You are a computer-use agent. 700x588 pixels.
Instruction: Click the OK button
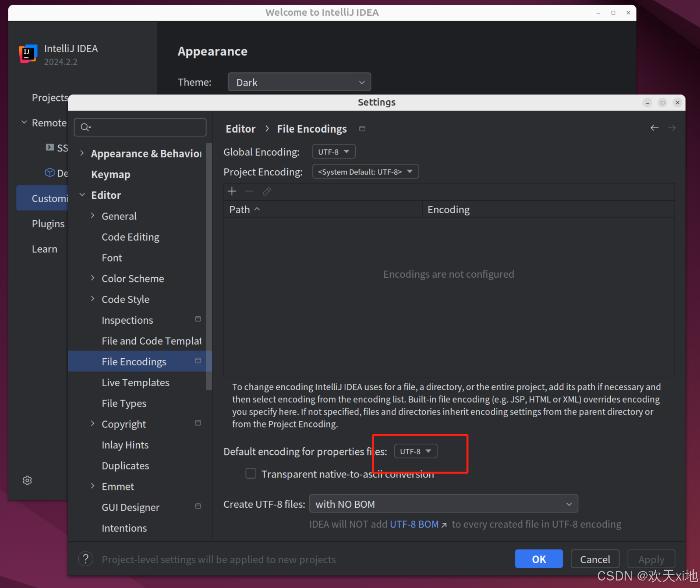[x=539, y=559]
